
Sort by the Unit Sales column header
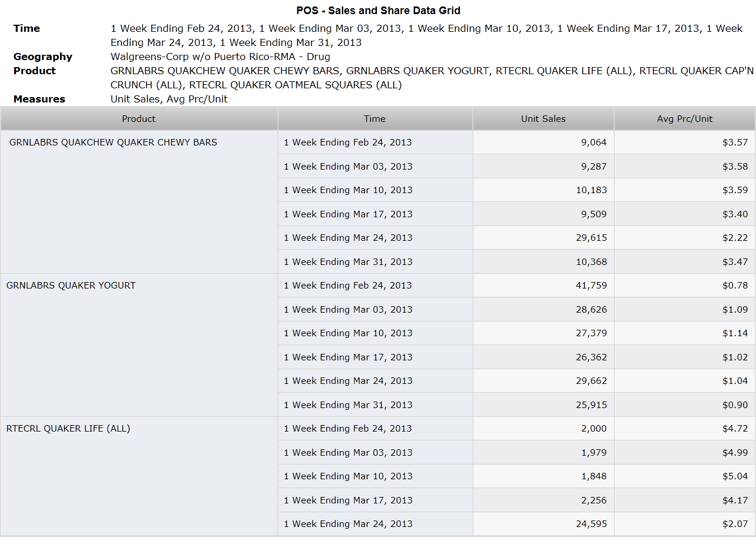[543, 119]
